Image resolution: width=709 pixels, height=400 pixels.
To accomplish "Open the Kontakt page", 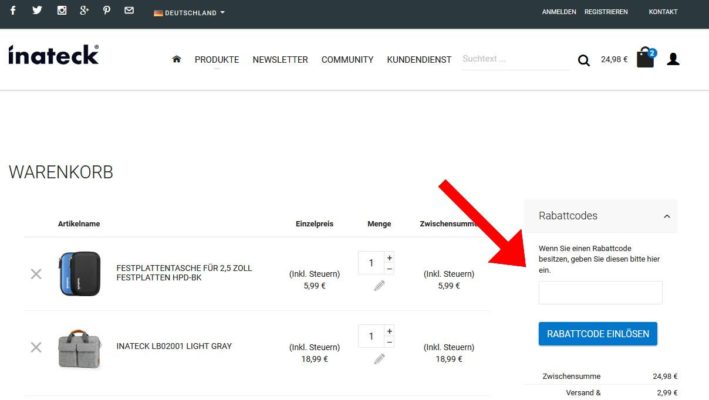I will point(663,12).
